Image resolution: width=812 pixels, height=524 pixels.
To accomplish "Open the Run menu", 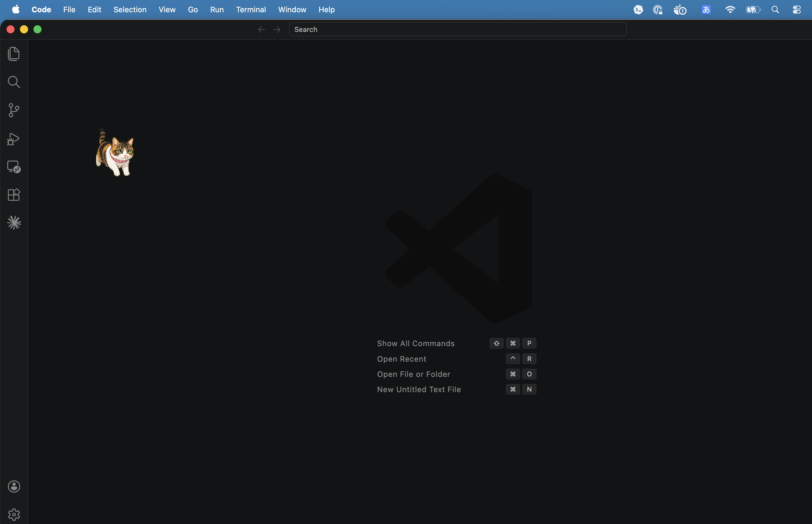I will tap(217, 10).
